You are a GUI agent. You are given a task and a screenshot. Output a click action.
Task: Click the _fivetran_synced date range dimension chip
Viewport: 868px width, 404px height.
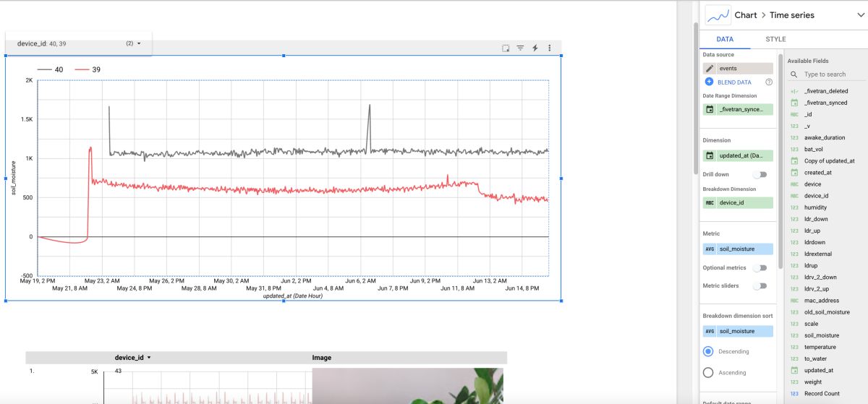coord(738,109)
